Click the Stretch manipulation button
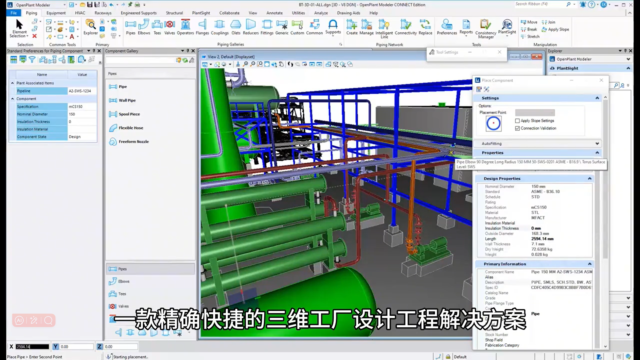The height and width of the screenshot is (360, 640). click(x=530, y=37)
